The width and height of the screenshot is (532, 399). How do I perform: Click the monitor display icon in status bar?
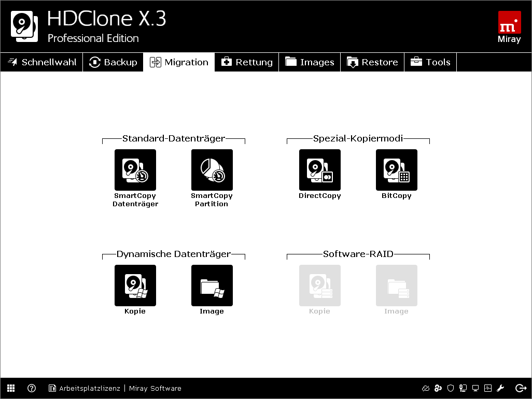pyautogui.click(x=475, y=388)
